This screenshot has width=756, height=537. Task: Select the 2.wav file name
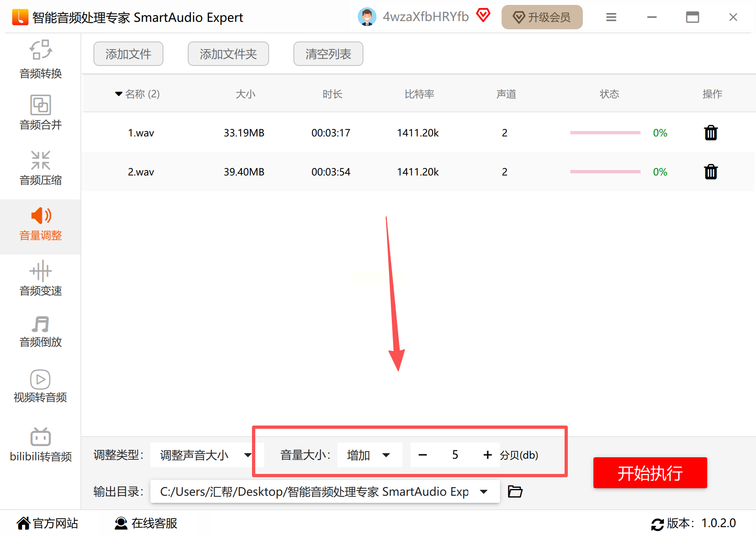(x=141, y=172)
